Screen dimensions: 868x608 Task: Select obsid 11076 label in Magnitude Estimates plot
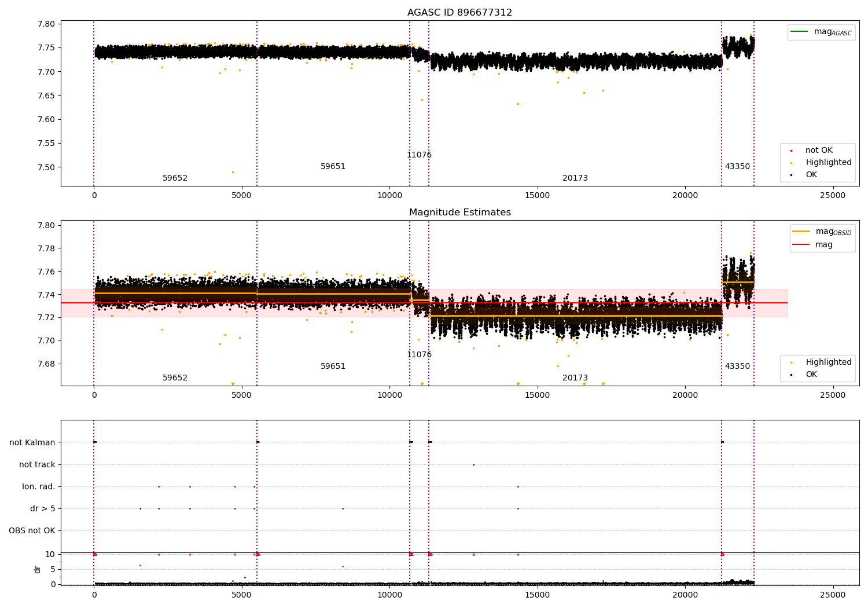point(419,355)
